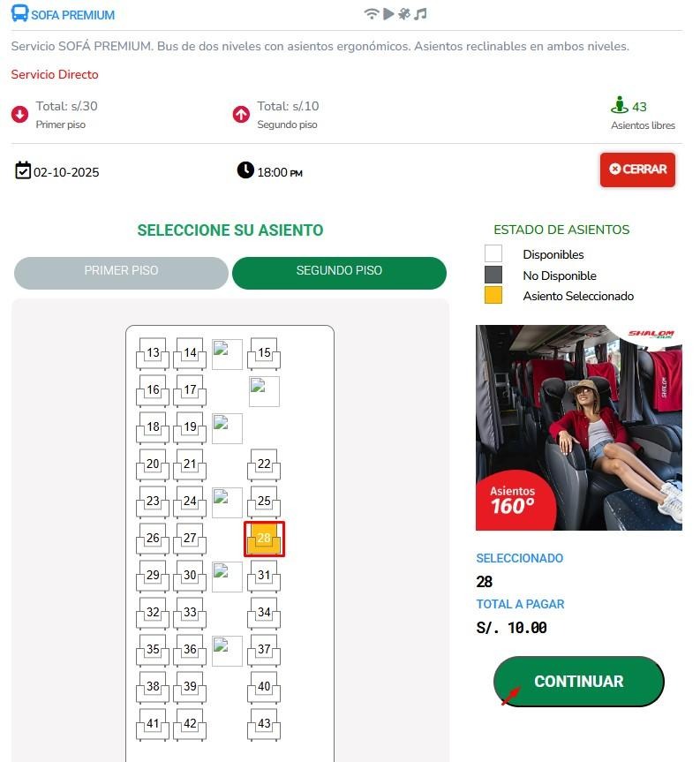Close the panel with CERRAR button
The width and height of the screenshot is (700, 762).
pyautogui.click(x=637, y=170)
